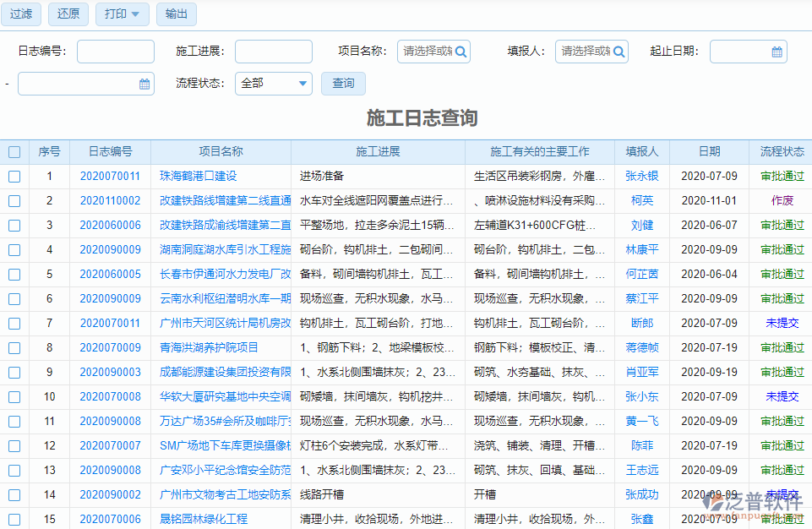The image size is (812, 529).
Task: Open the 打印 dropdown menu
Action: coord(122,14)
